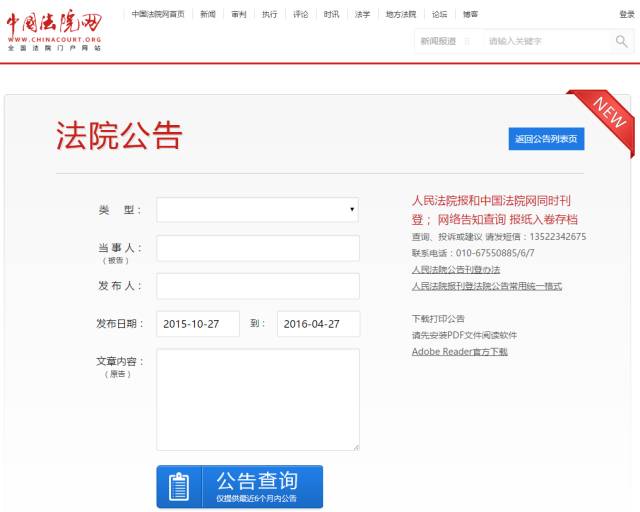This screenshot has width=640, height=512.
Task: Open the 法学 navigation item
Action: click(x=362, y=14)
